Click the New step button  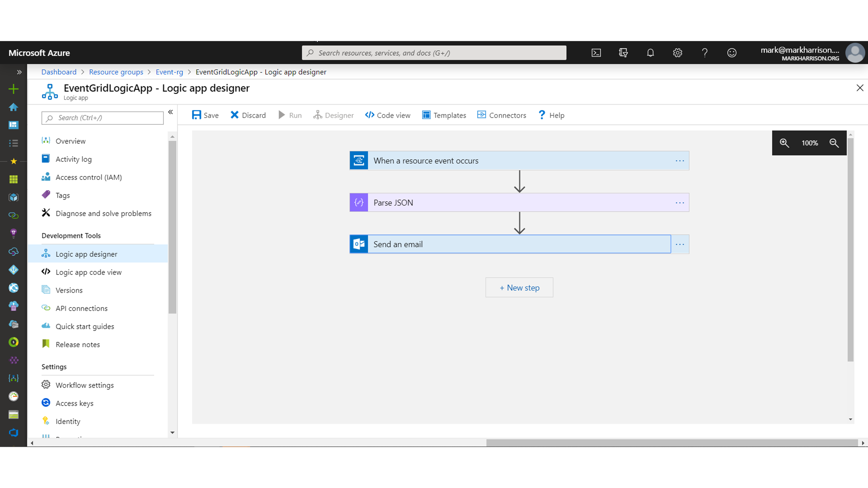pyautogui.click(x=519, y=288)
